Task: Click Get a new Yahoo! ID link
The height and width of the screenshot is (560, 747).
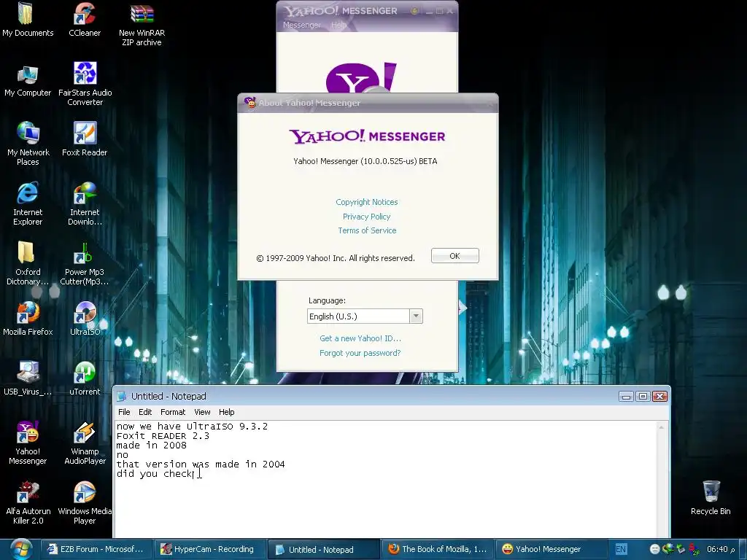Action: tap(360, 338)
